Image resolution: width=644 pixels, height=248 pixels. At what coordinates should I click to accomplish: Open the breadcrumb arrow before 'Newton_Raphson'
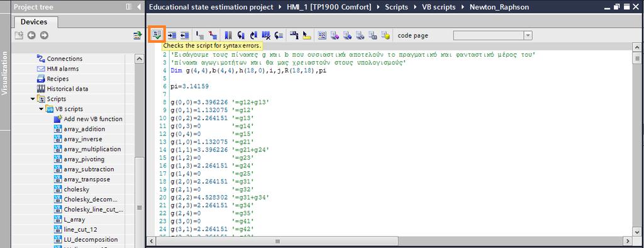point(464,7)
